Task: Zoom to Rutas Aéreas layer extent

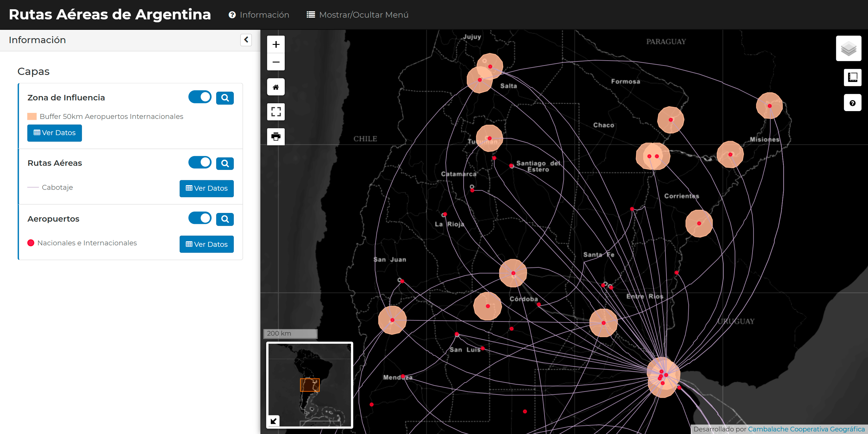Action: pos(225,163)
